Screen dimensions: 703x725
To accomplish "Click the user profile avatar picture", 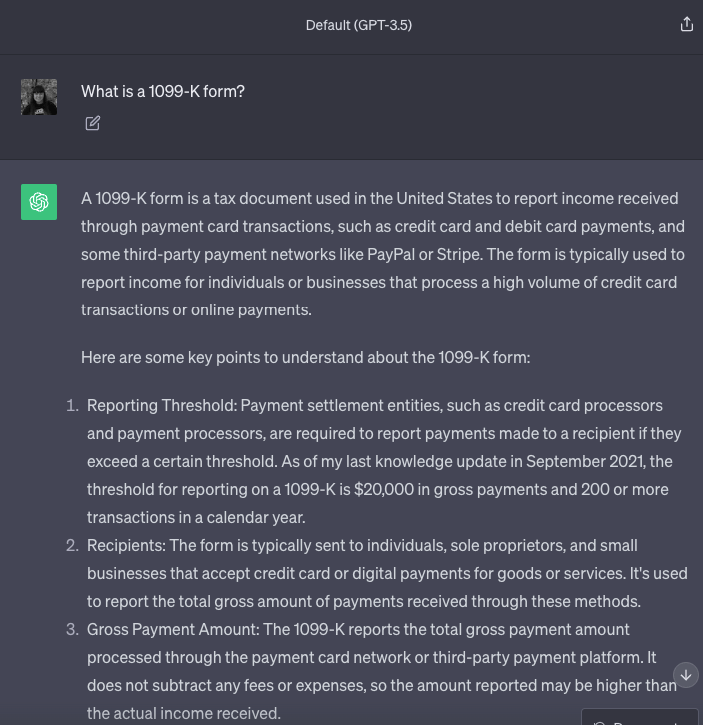I will (39, 97).
